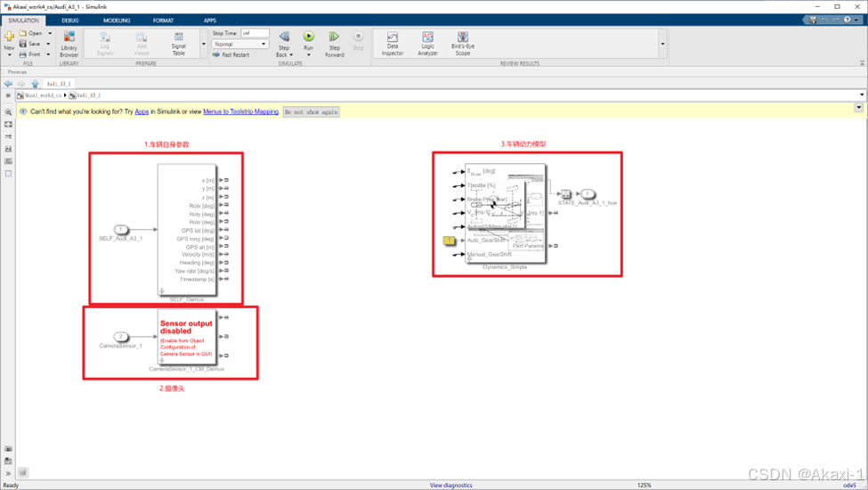Image resolution: width=868 pixels, height=490 pixels.
Task: Collapse the toolstrip arrow at ribbon corner
Action: (x=862, y=63)
